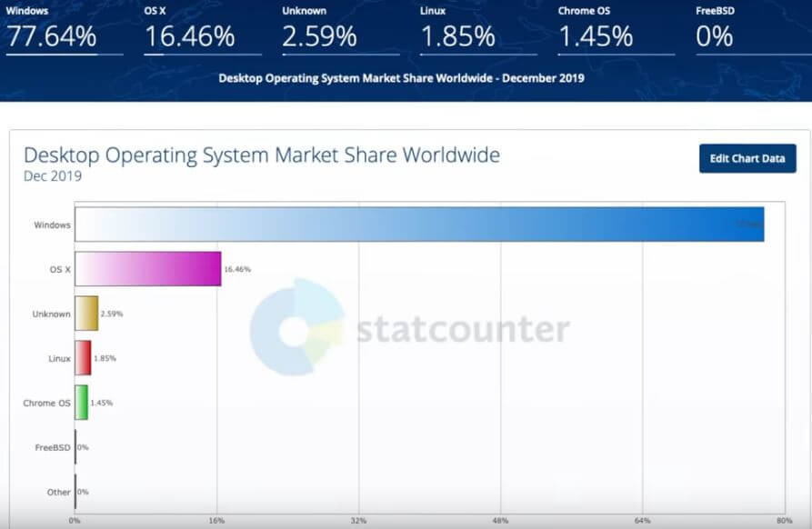
Task: Click the tan Unknown bar
Action: [86, 314]
